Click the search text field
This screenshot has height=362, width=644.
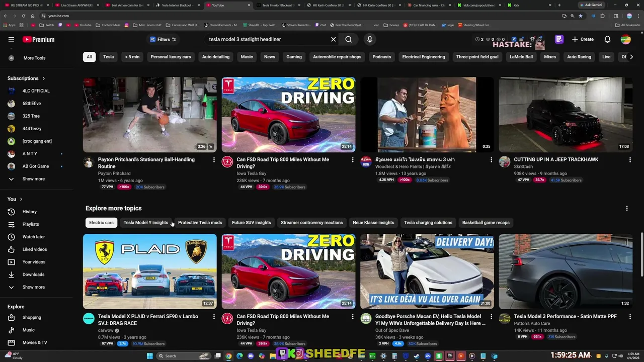[267, 39]
